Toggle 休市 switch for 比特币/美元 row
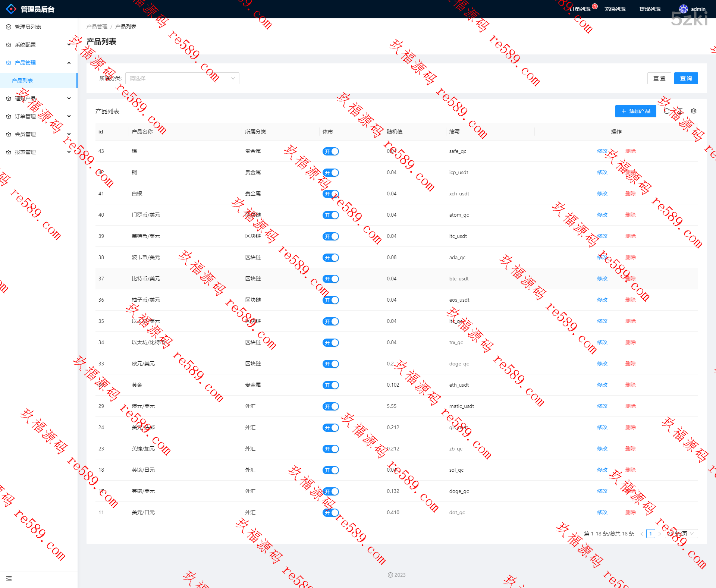The width and height of the screenshot is (716, 588). point(330,279)
